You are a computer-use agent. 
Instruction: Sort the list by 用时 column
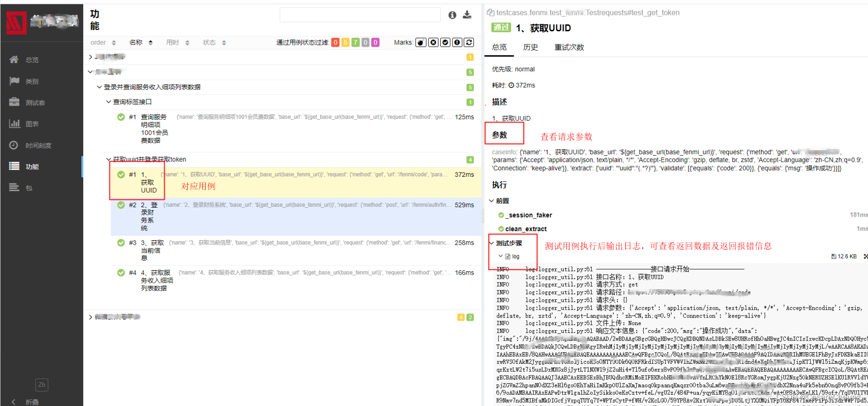[x=178, y=43]
